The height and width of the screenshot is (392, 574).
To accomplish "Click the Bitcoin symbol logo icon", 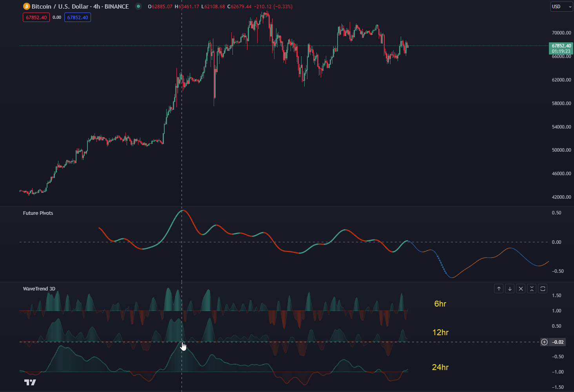I will (27, 7).
